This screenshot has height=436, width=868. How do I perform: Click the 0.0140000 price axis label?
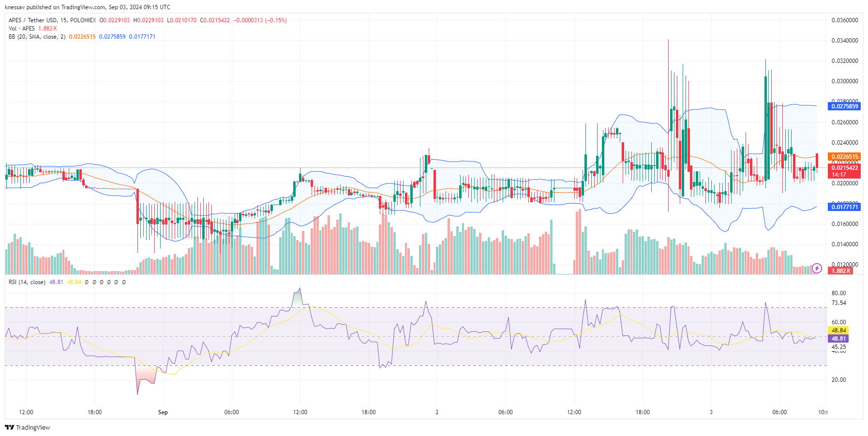(845, 244)
